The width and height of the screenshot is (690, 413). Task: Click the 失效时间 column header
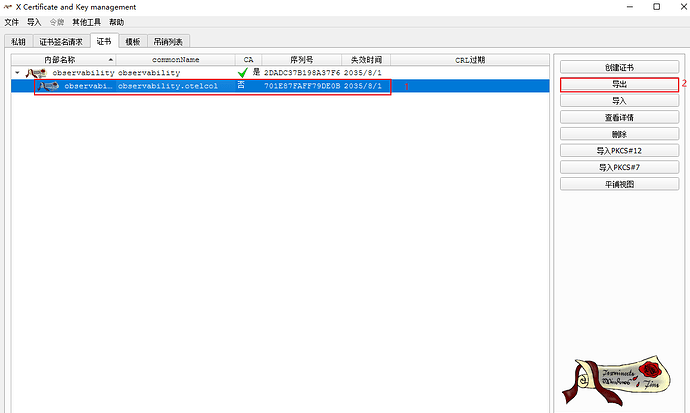[x=365, y=60]
